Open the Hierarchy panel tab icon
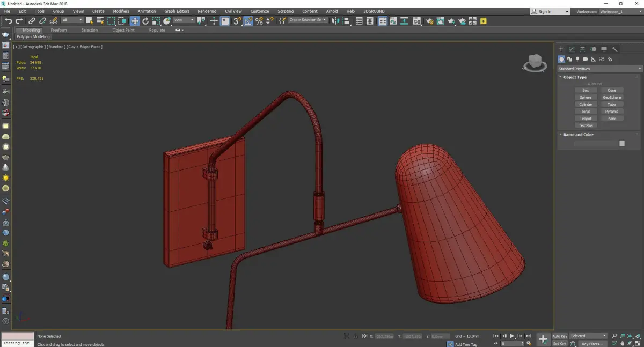The height and width of the screenshot is (347, 644). tap(582, 49)
